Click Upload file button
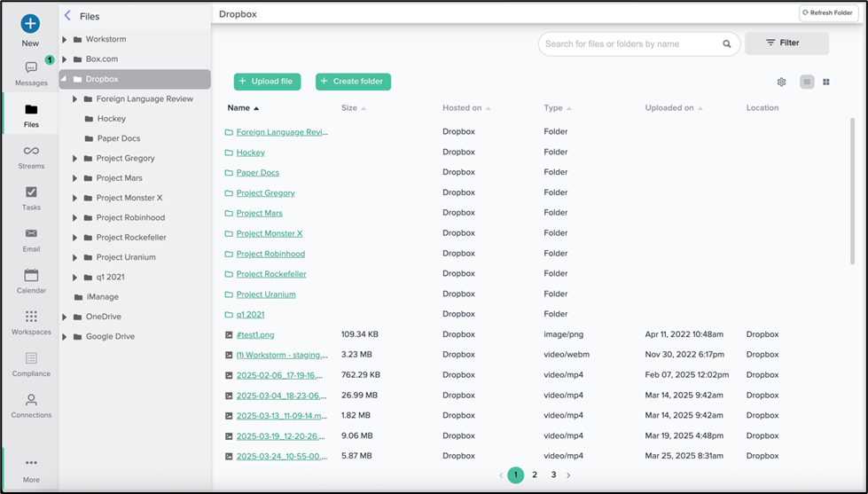Viewport: 868px width, 494px height. [x=267, y=82]
